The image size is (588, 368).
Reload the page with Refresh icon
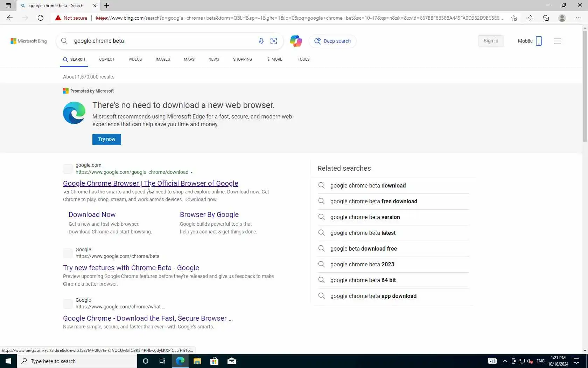[x=41, y=18]
